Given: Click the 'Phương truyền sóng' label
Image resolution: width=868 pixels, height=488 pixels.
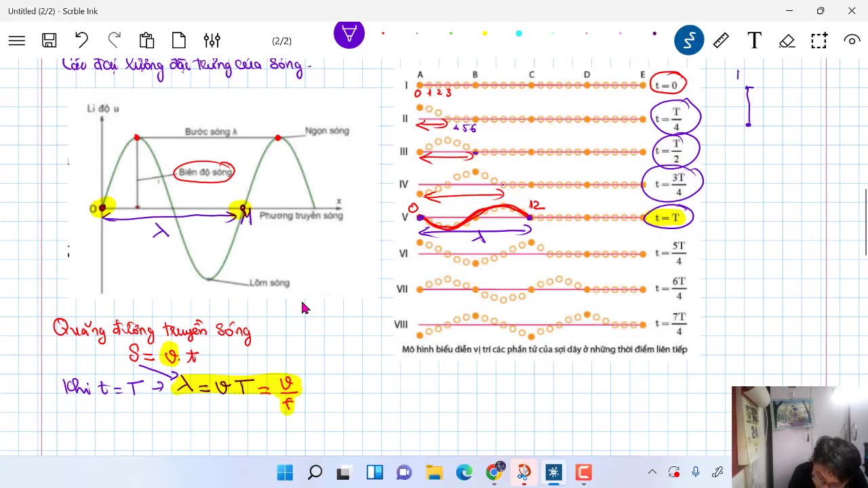Looking at the screenshot, I should pyautogui.click(x=301, y=216).
